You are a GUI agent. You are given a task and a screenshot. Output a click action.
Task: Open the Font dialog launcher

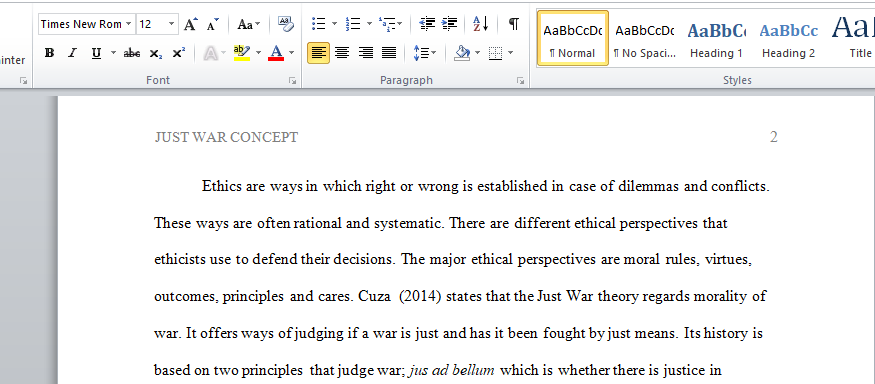click(x=292, y=81)
